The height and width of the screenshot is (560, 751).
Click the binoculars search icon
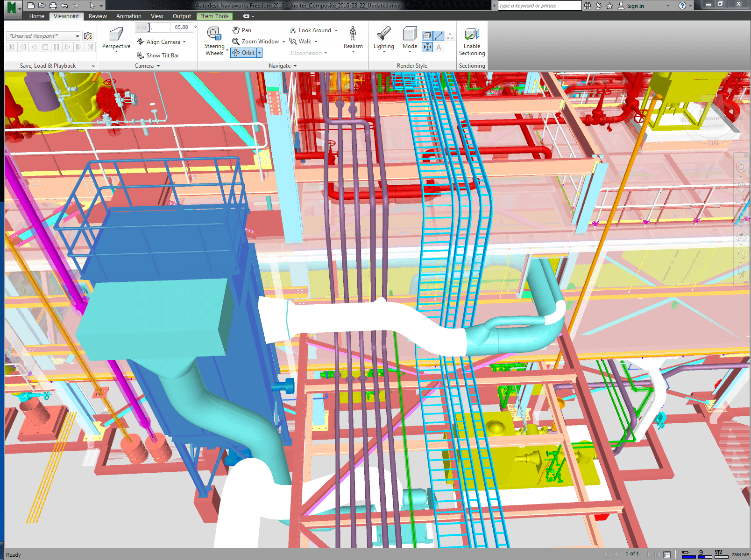click(588, 6)
